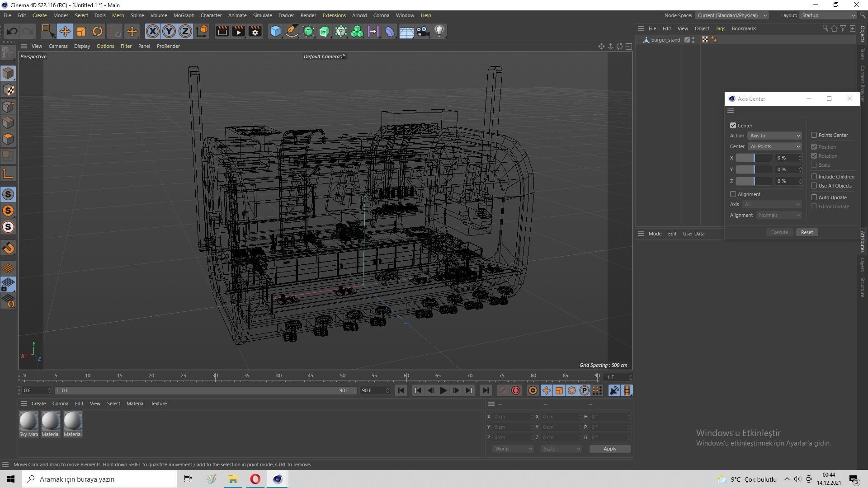Click Mode in Attributes manager

[x=655, y=234]
